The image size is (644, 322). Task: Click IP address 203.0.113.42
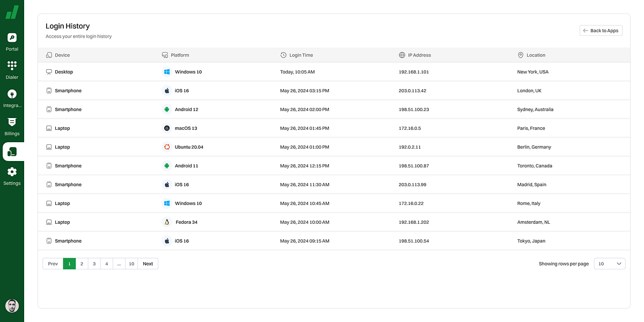[412, 91]
